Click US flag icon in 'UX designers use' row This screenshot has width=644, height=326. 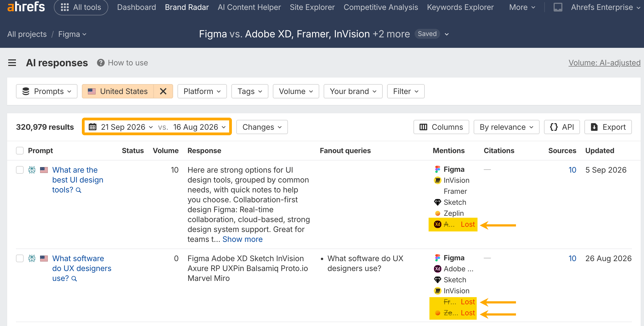tap(44, 258)
